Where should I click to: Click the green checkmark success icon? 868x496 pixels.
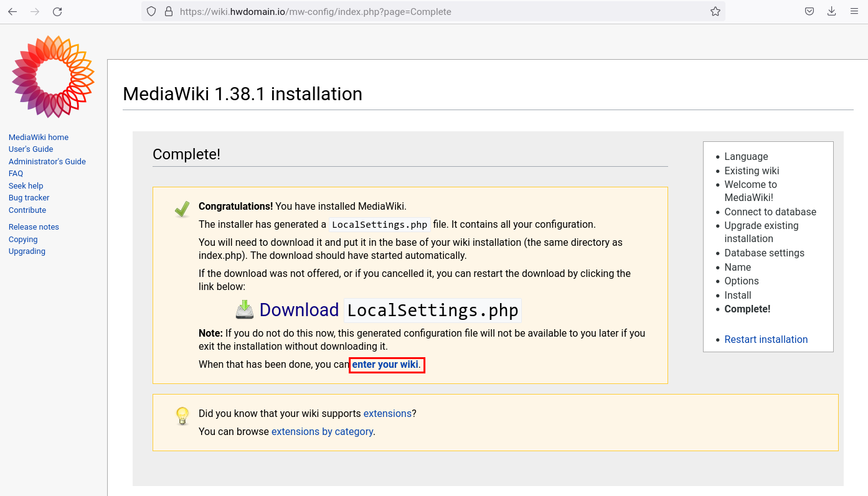click(182, 209)
